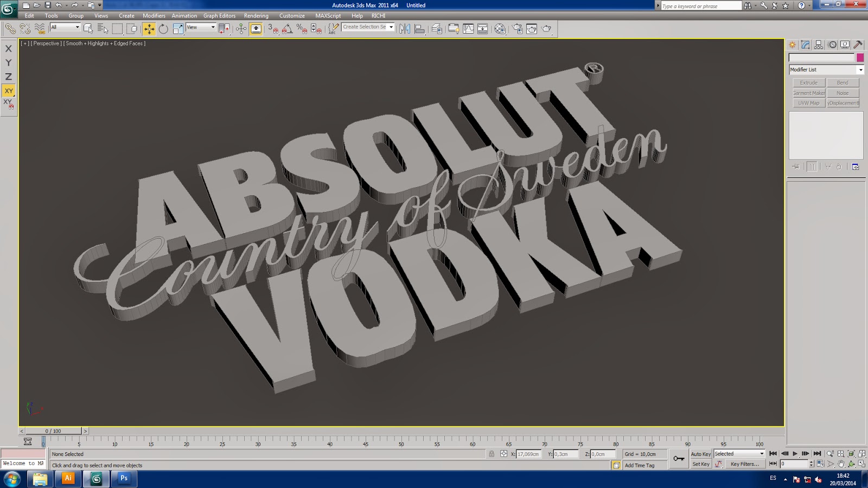Click the Set Key button

[x=700, y=464]
